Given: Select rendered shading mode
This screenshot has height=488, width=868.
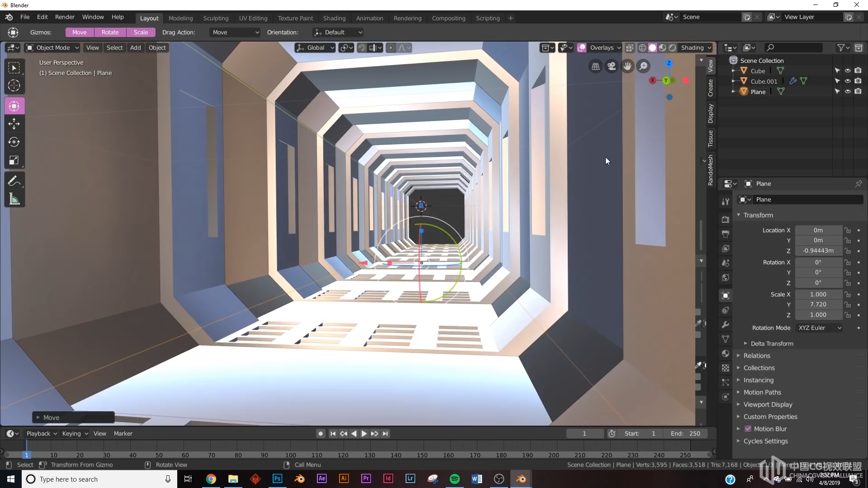Looking at the screenshot, I should coord(673,47).
